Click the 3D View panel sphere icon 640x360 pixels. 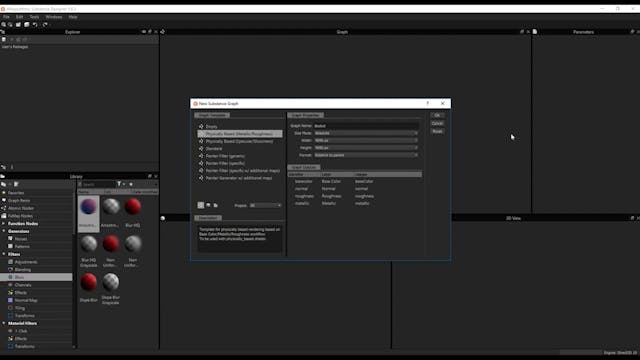point(163,218)
